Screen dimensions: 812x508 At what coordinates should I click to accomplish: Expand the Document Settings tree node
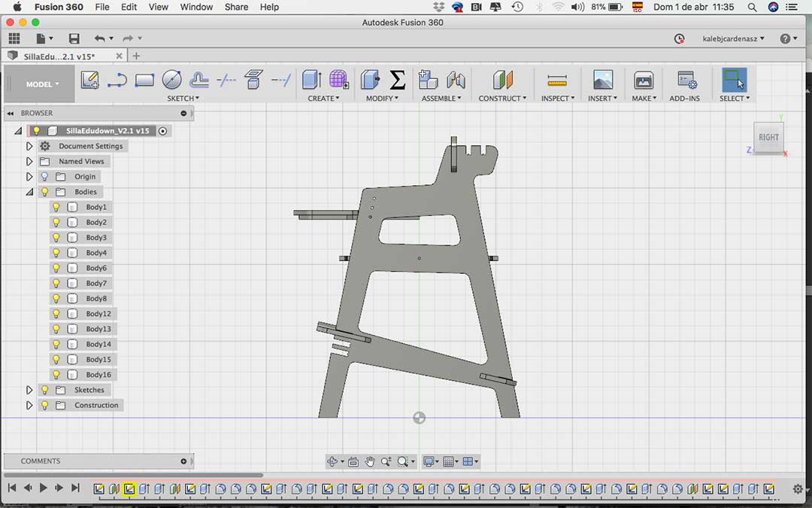coord(29,146)
